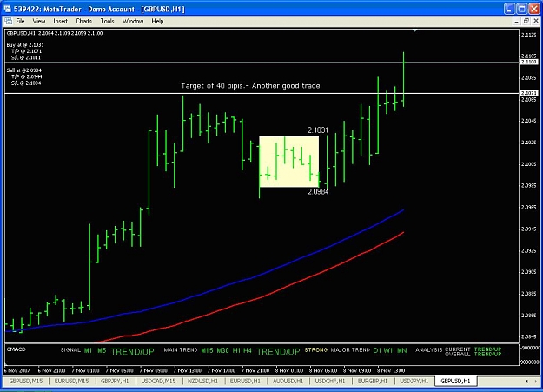
Task: Click the 'Sell at @2.0984' label
Action: 24,70
